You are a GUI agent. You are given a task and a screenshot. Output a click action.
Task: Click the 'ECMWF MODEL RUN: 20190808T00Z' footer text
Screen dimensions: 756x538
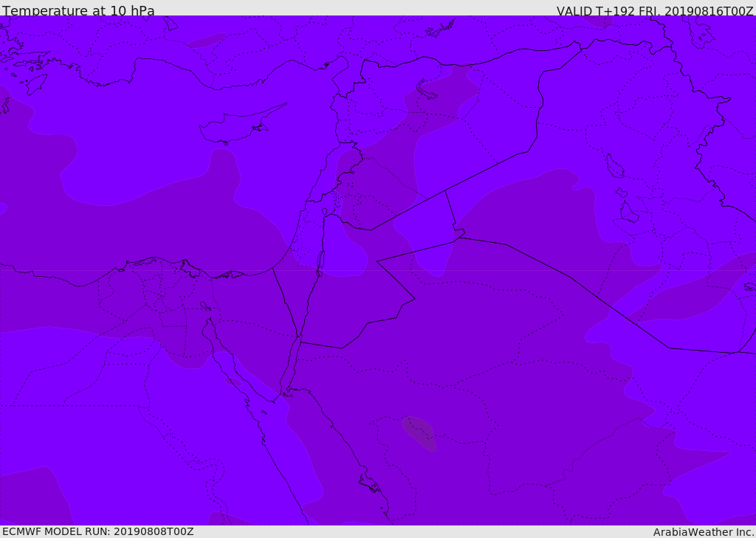point(98,531)
